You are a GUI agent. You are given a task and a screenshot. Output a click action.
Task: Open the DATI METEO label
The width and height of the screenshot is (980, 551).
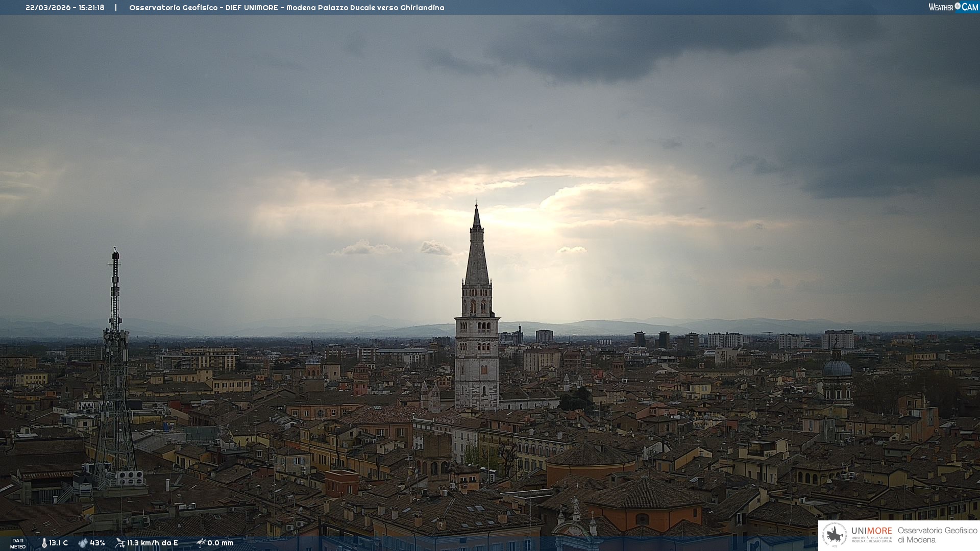(18, 543)
